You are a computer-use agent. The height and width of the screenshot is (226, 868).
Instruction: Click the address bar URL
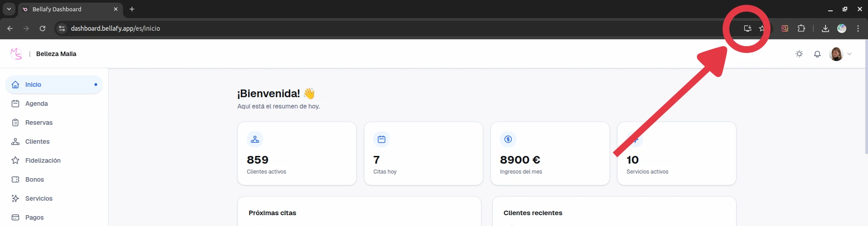pyautogui.click(x=116, y=28)
